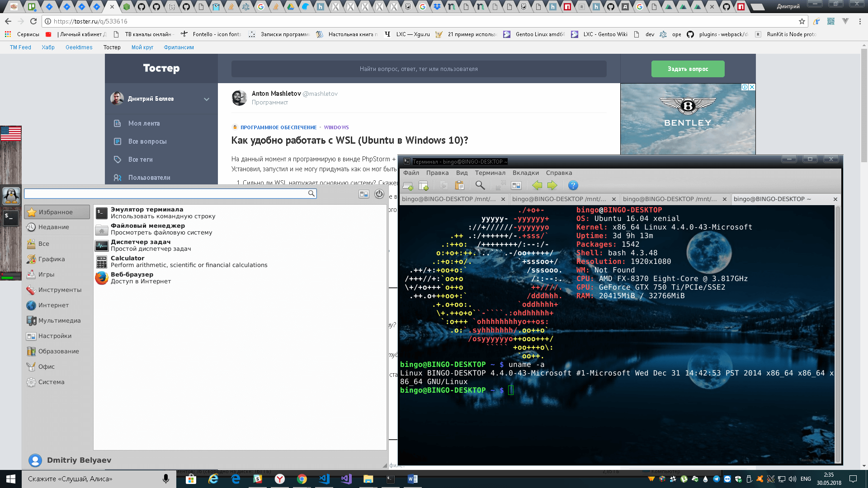Screen dimensions: 868x488
Task: Open the Вкладки menu in Terminal
Action: coord(525,173)
